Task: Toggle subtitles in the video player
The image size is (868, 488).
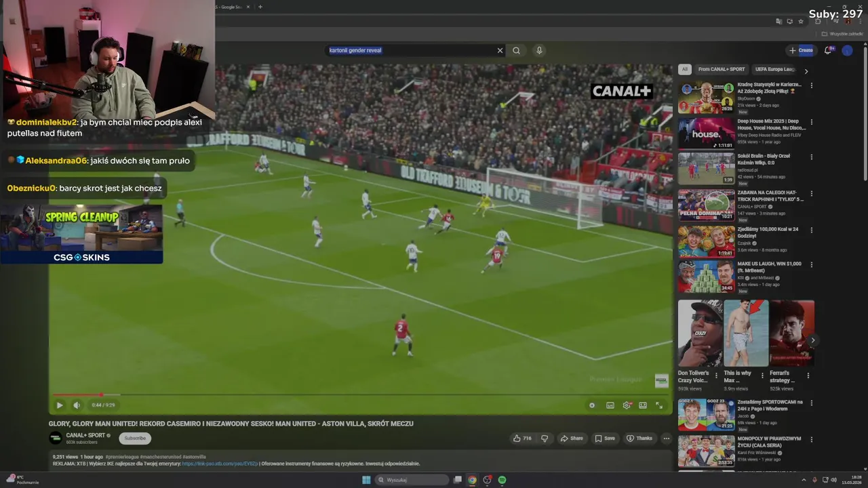Action: pos(610,405)
